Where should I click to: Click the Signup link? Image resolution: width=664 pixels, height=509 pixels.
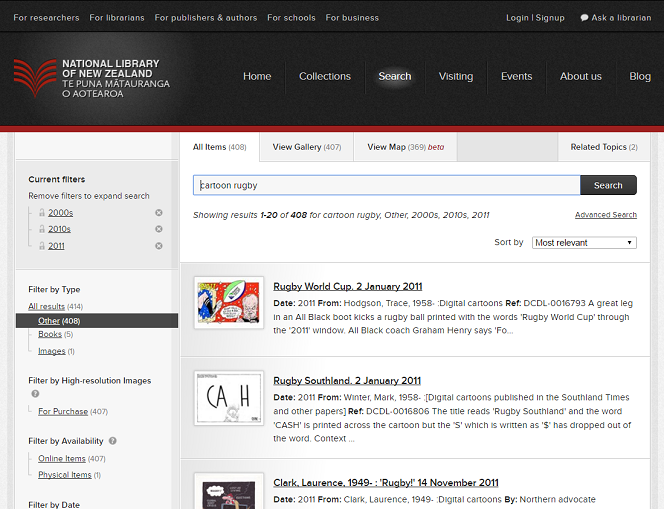[550, 18]
